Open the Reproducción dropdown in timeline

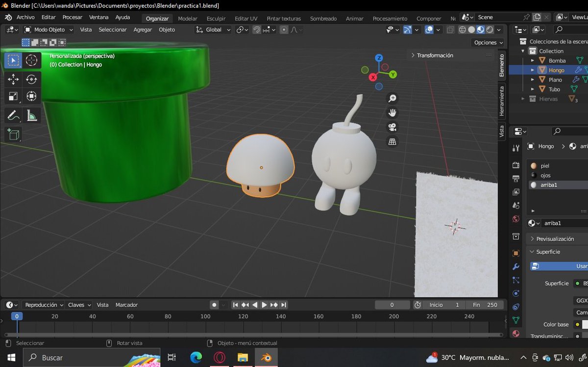44,305
